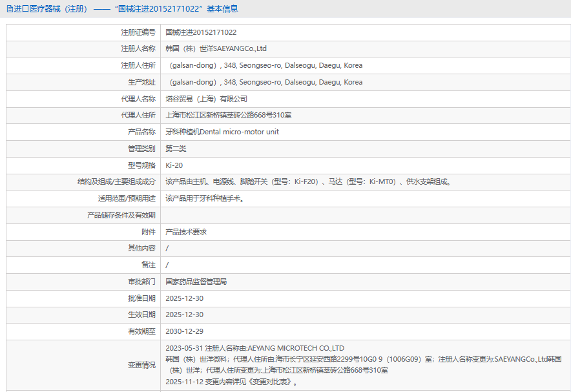
Task: Click the 产品名称 label
Action: point(141,132)
